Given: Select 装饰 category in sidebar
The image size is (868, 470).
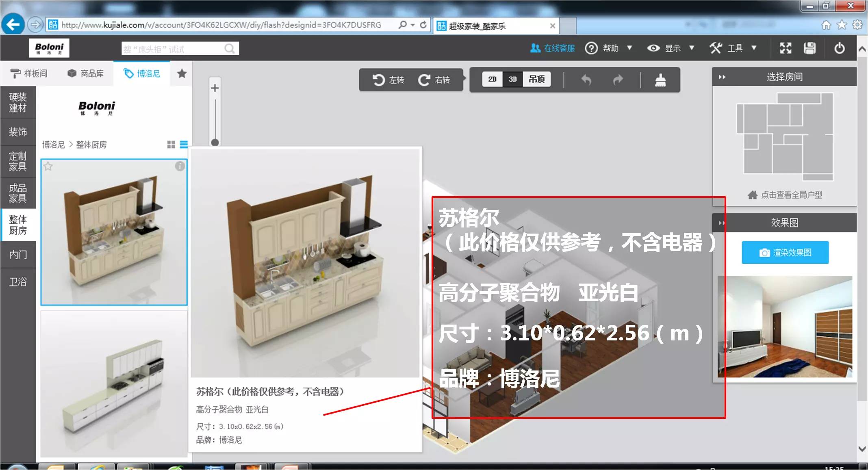Looking at the screenshot, I should tap(18, 132).
